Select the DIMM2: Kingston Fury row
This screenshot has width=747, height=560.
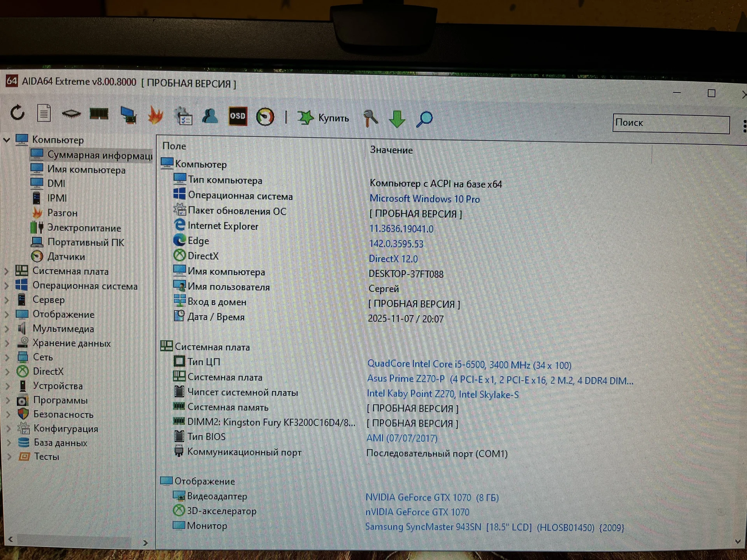click(316, 423)
